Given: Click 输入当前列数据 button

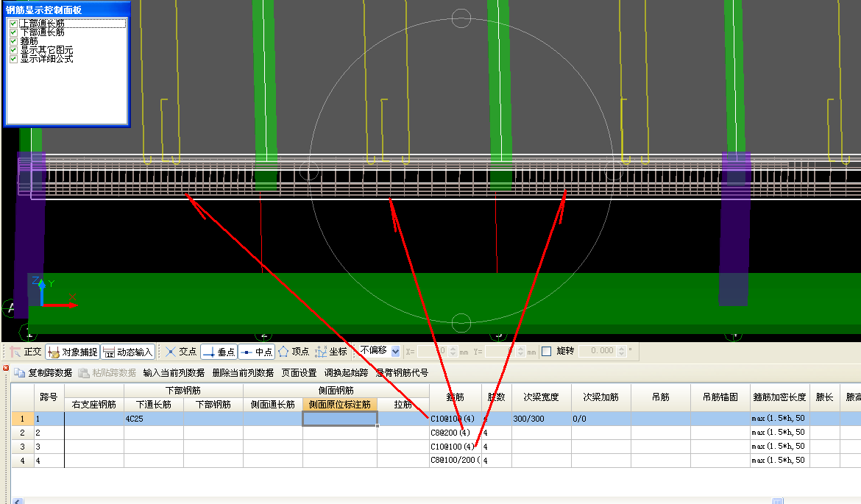Looking at the screenshot, I should [x=174, y=373].
